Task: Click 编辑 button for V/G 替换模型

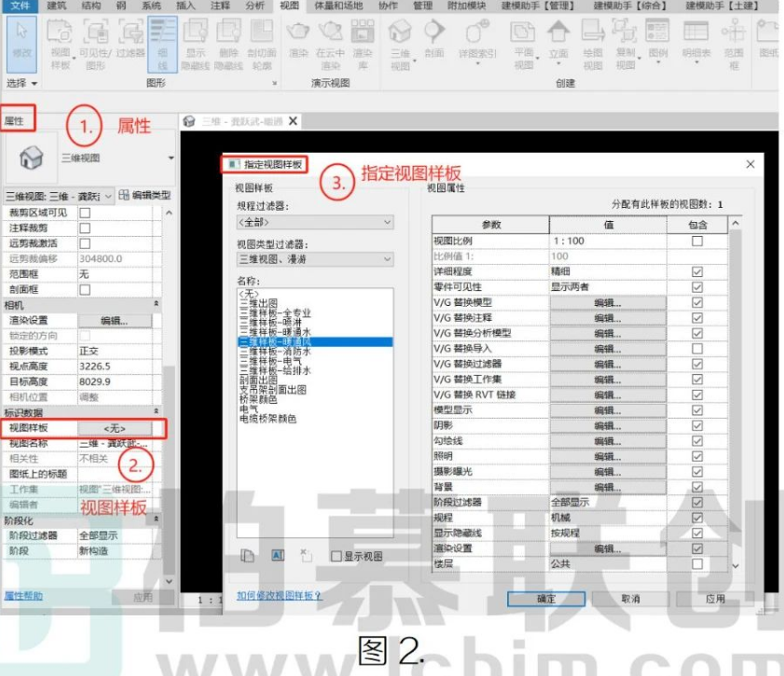Action: pos(608,303)
